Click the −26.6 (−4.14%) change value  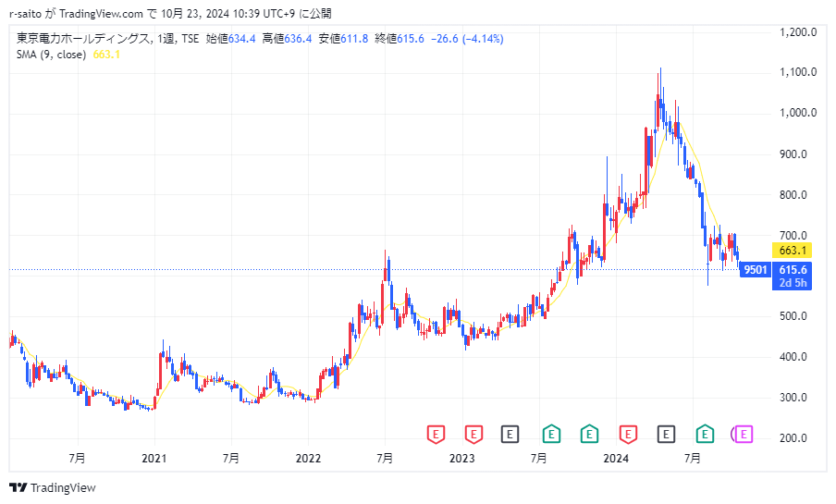(x=467, y=39)
